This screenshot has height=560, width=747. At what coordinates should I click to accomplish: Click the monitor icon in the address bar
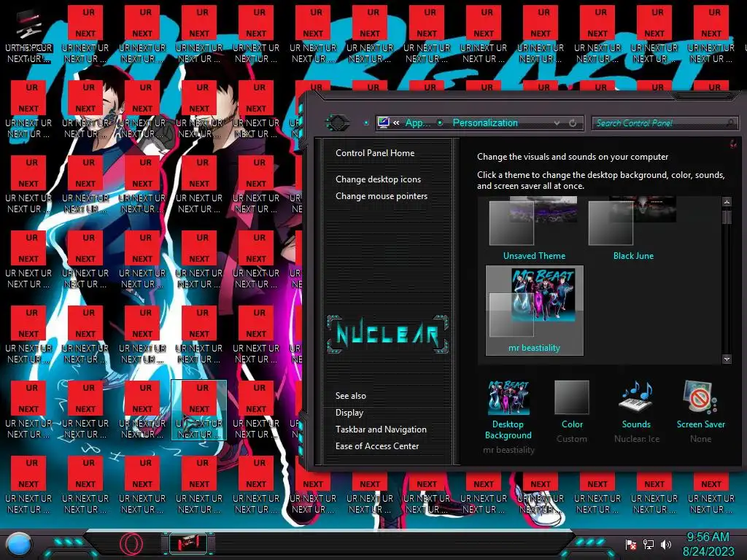click(x=383, y=122)
